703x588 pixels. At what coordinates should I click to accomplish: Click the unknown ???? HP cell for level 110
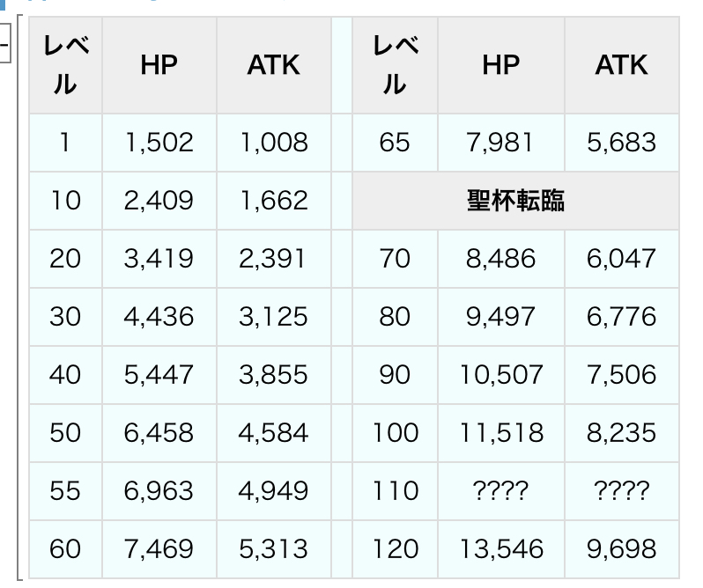click(x=500, y=491)
